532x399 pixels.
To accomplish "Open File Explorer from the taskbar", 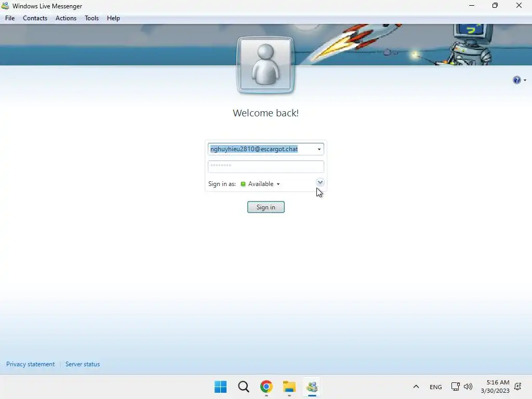I will pyautogui.click(x=289, y=387).
